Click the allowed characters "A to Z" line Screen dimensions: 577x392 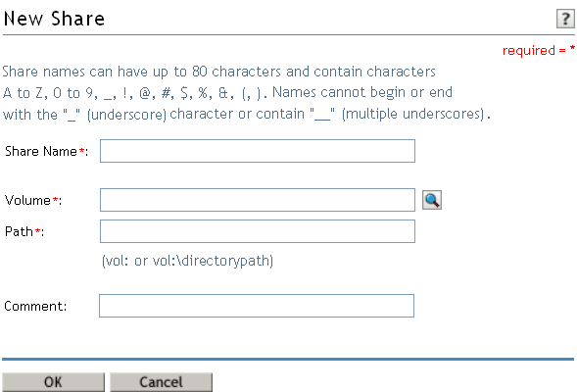227,93
